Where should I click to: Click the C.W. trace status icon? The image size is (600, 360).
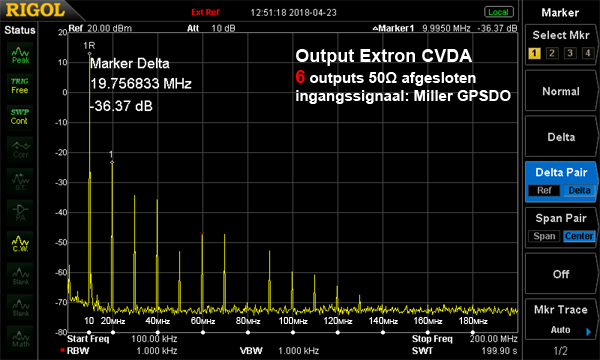click(x=20, y=244)
